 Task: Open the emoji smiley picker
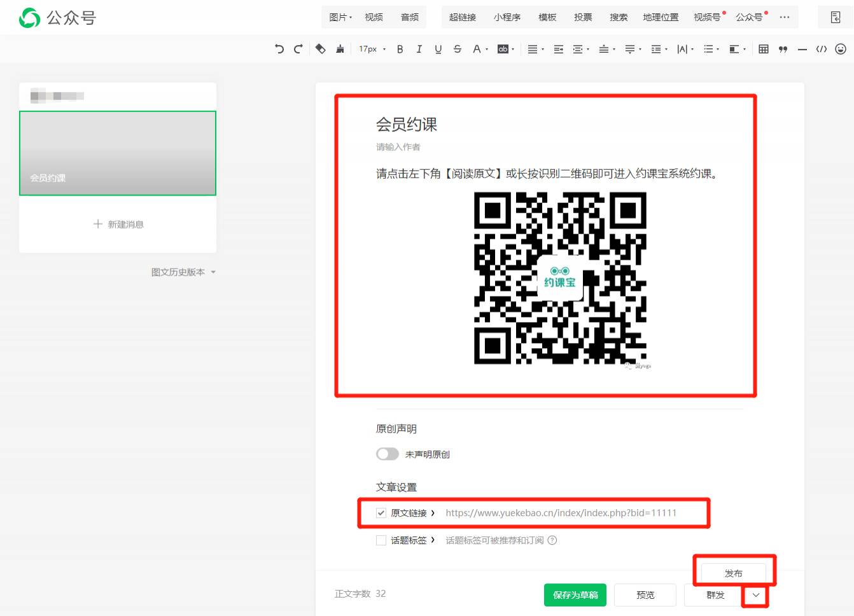(x=841, y=49)
